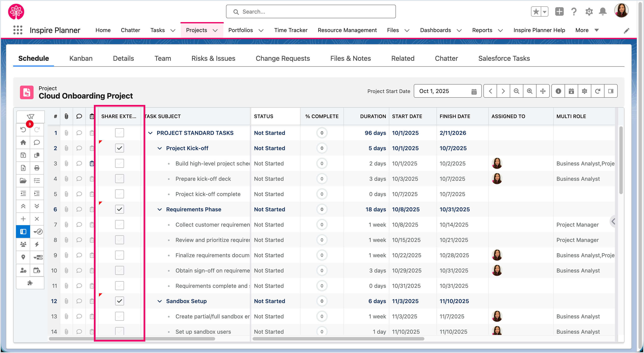Click the plus add task icon
The width and height of the screenshot is (644, 353).
click(x=23, y=219)
